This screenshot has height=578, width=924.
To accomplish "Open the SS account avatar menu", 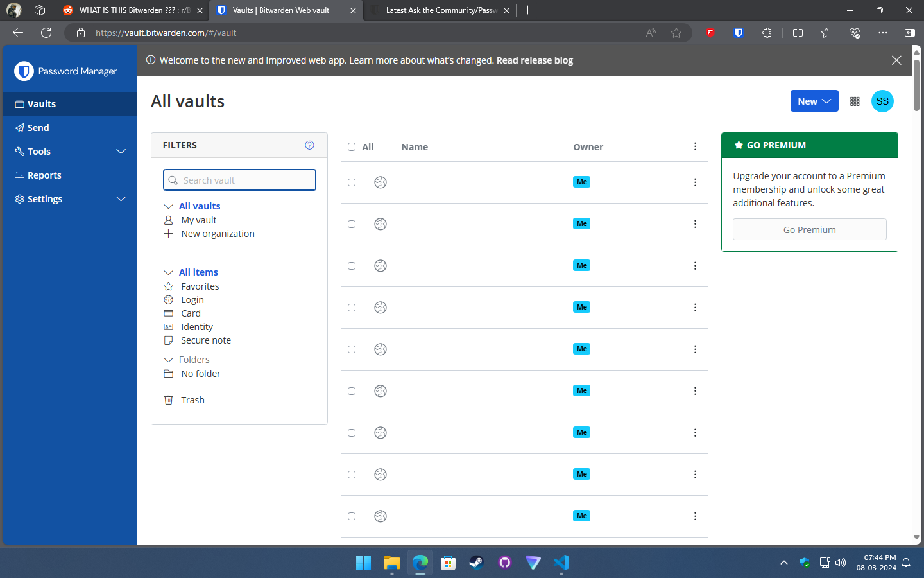I will [x=882, y=101].
